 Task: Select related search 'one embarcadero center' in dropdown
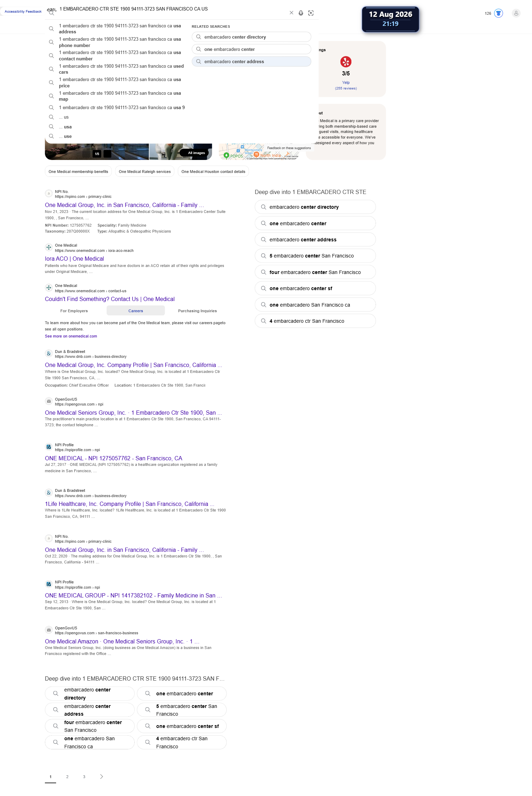click(x=251, y=49)
